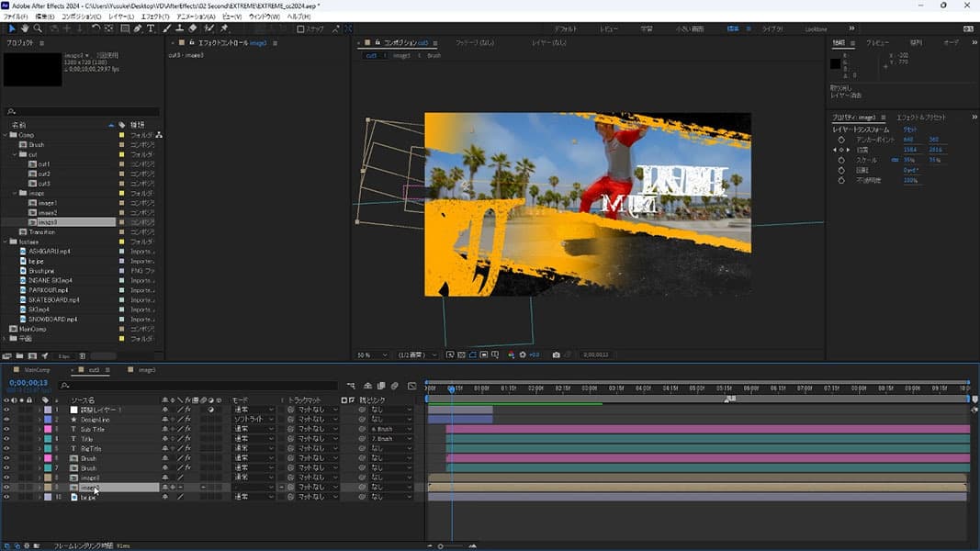Viewport: 980px width, 551px height.
Task: Switch to the MainComp timeline tab
Action: click(x=37, y=370)
